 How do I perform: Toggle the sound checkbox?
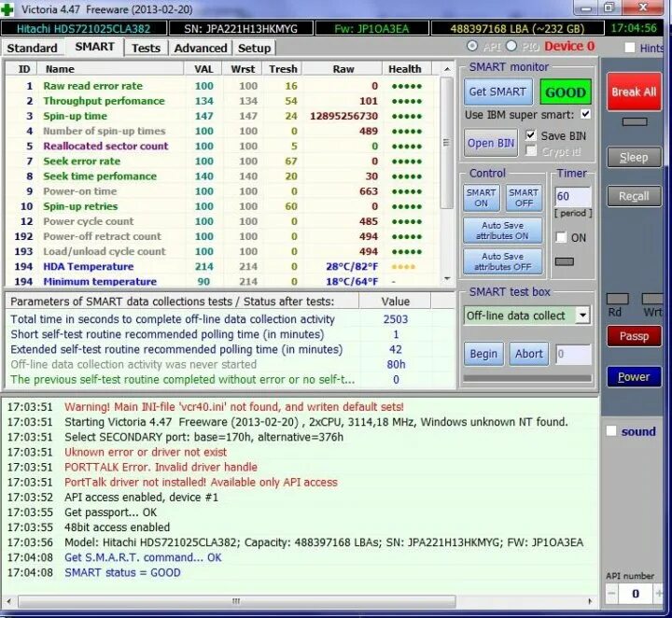tap(611, 431)
